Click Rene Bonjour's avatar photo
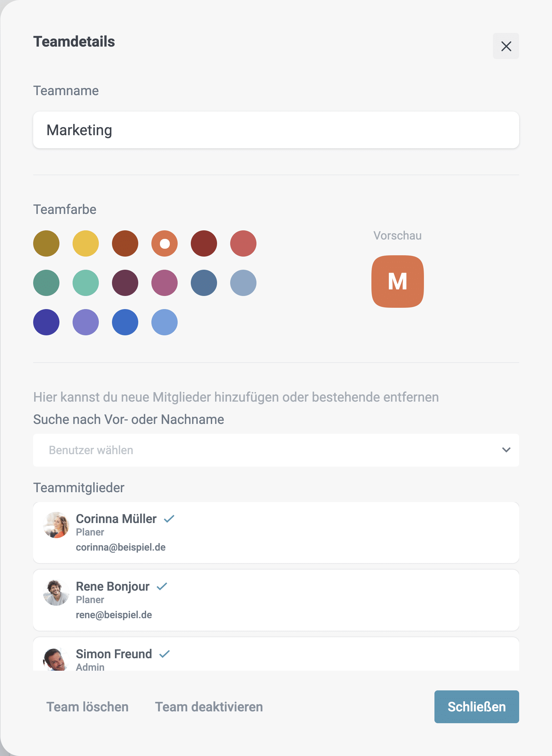Viewport: 552px width, 756px height. point(56,592)
